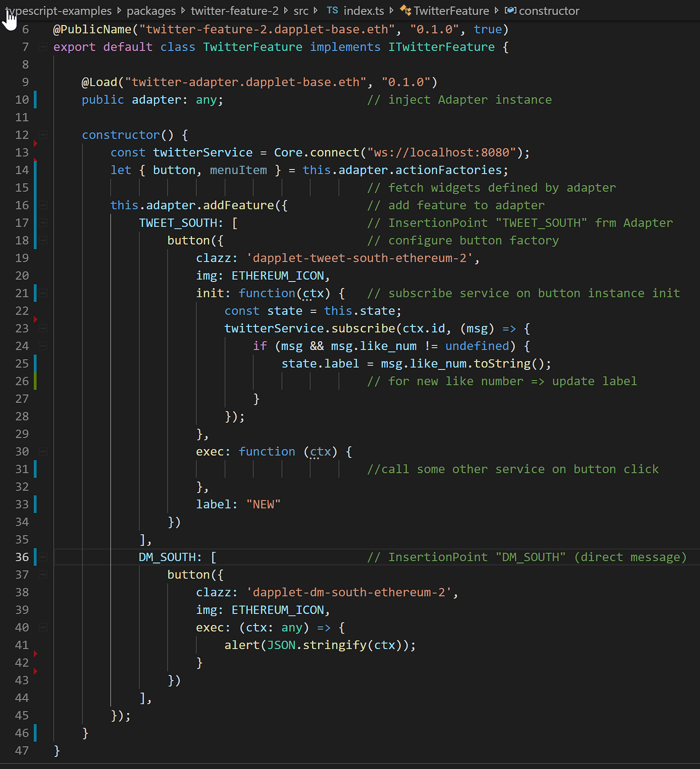The image size is (700, 769).
Task: Click the red marker above line 23
Action: (x=35, y=319)
